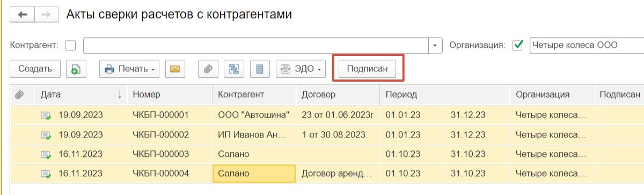
Task: Click the Организация field with Четыре колеса ООО
Action: (x=586, y=46)
